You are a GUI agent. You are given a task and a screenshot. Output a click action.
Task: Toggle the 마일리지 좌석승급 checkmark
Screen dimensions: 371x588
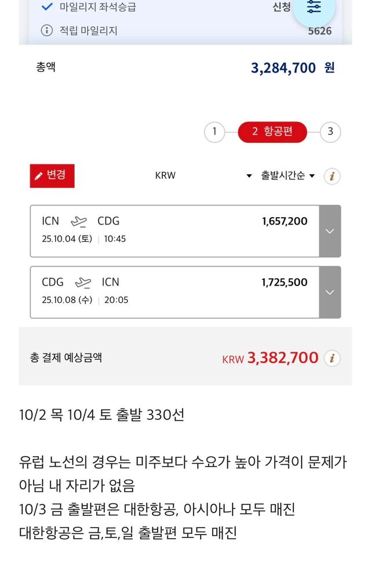point(48,8)
